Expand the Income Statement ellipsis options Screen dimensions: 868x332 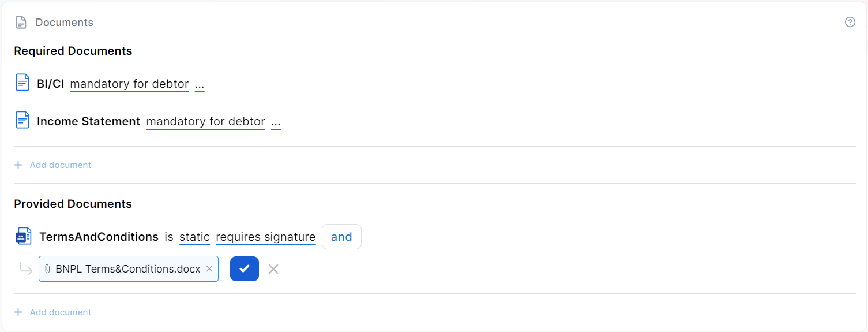(x=276, y=122)
